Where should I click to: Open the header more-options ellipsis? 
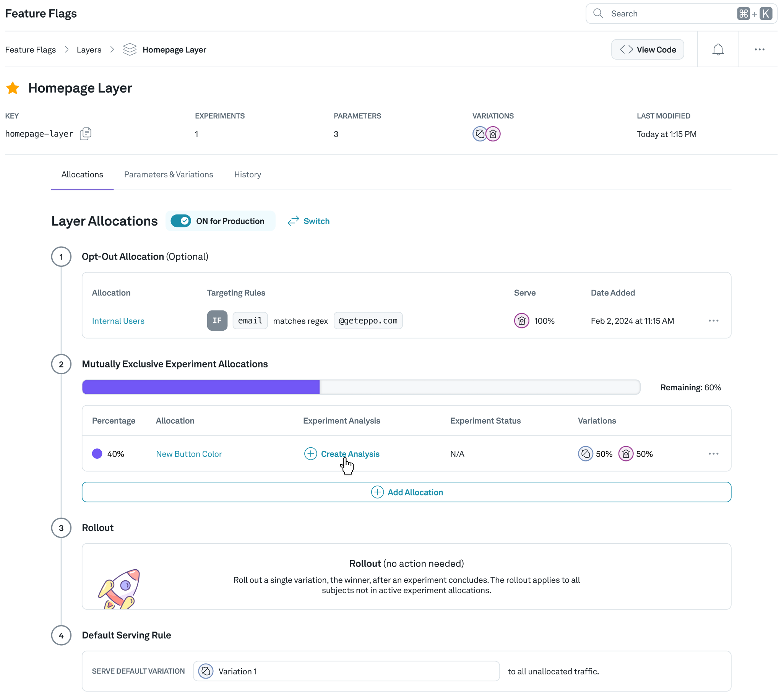click(759, 50)
